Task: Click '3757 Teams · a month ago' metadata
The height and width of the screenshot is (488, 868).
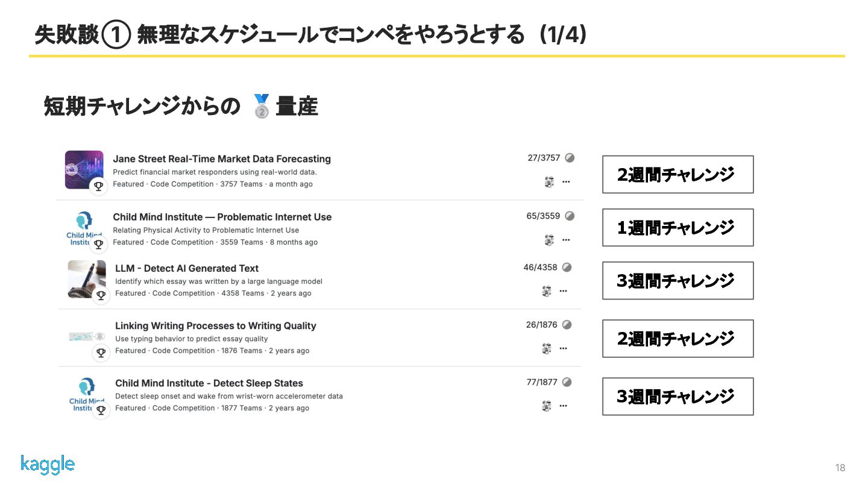Action: [267, 184]
